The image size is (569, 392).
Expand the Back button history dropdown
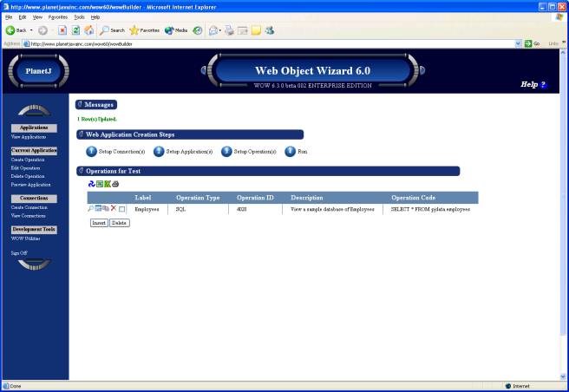click(32, 29)
